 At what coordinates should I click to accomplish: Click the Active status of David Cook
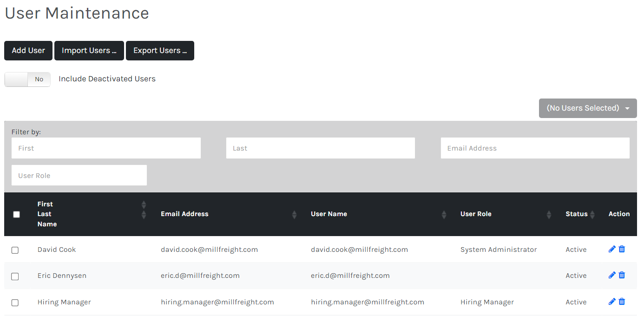pos(576,250)
